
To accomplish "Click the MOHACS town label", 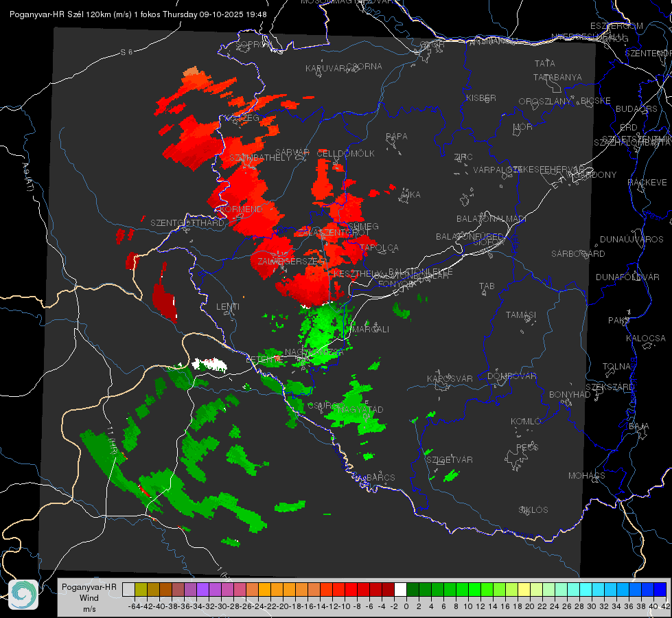I will coord(587,476).
